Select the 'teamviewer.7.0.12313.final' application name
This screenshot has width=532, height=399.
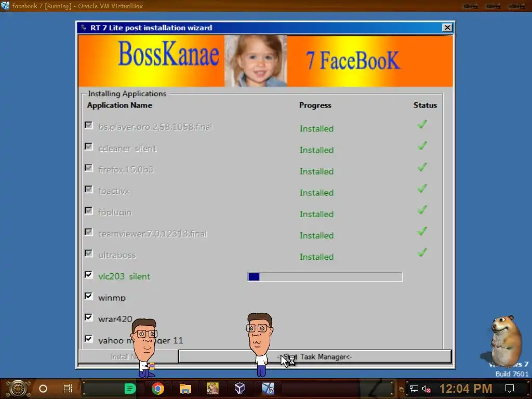tap(152, 234)
